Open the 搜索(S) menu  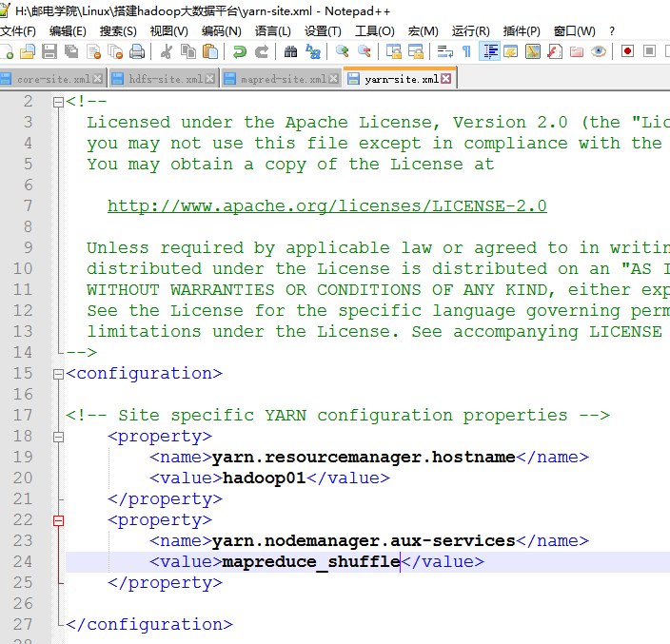118,31
